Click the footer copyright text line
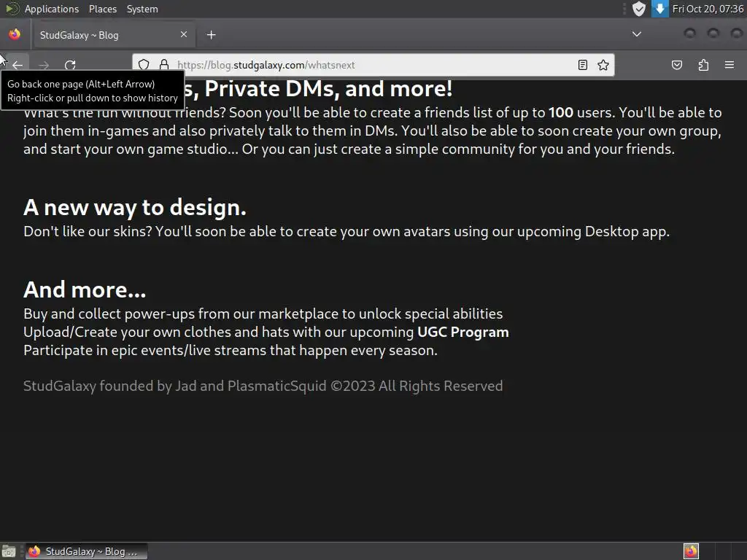The image size is (747, 560). pos(263,386)
